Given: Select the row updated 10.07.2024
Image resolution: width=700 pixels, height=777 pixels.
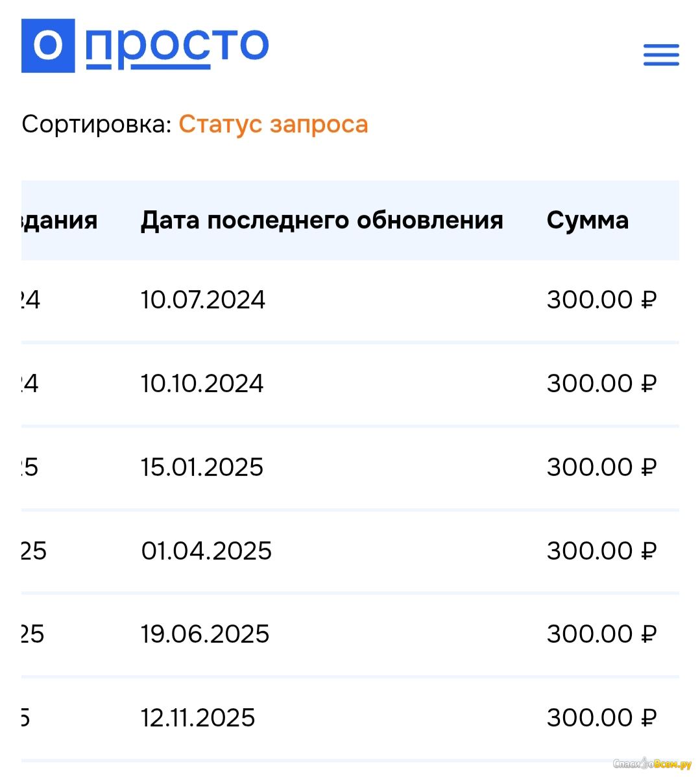Looking at the screenshot, I should pyautogui.click(x=203, y=300).
